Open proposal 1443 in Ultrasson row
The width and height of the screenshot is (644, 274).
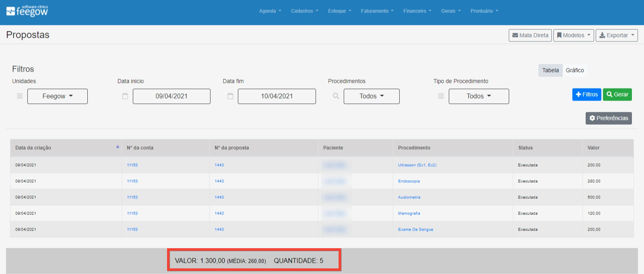[x=219, y=165]
